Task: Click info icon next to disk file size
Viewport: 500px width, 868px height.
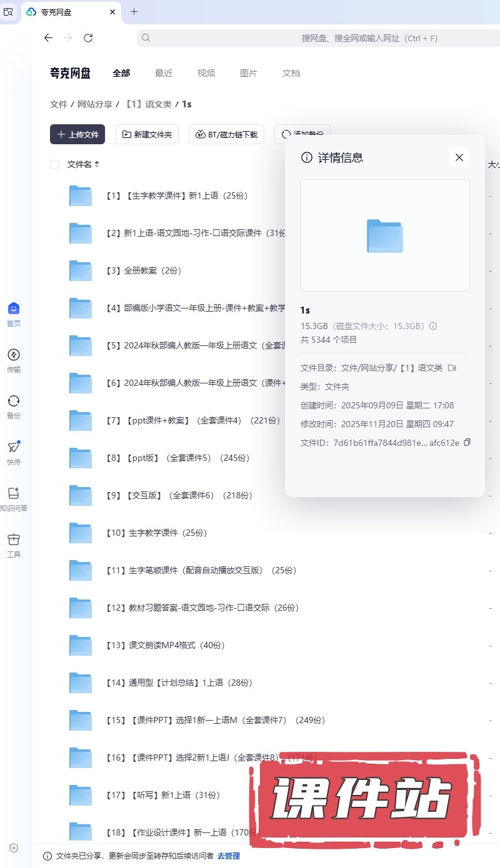Action: pos(433,326)
